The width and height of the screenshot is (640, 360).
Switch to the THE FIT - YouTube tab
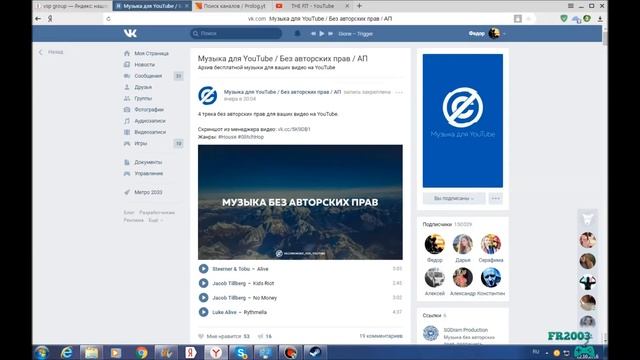[312, 6]
